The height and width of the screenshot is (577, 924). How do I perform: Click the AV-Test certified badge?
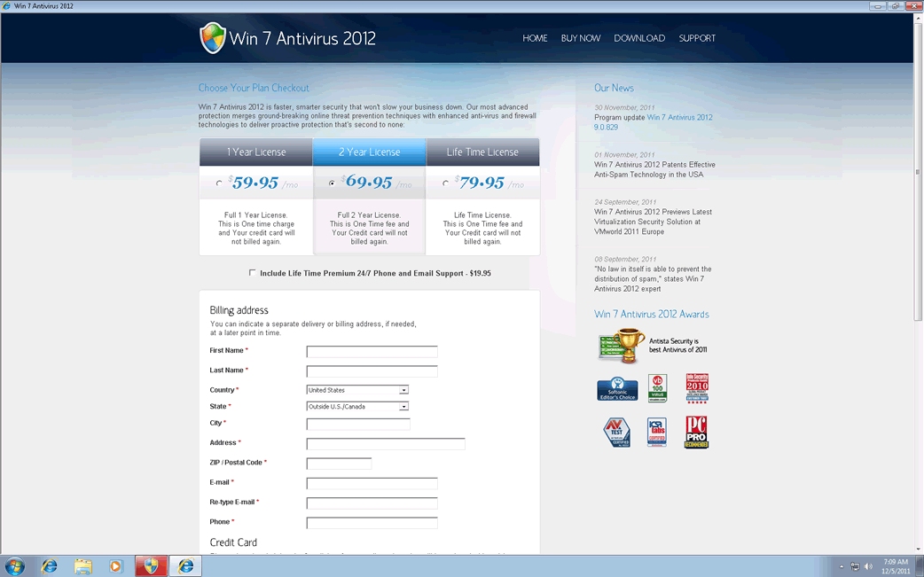click(x=617, y=433)
